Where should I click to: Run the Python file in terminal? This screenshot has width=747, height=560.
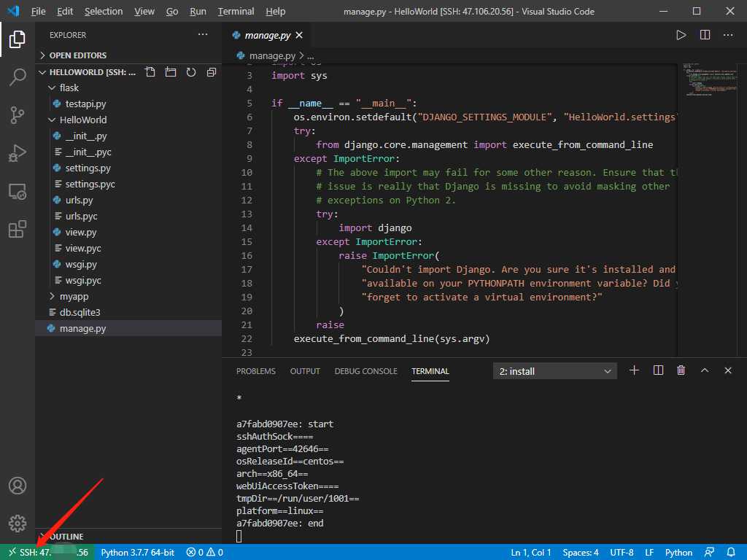681,35
